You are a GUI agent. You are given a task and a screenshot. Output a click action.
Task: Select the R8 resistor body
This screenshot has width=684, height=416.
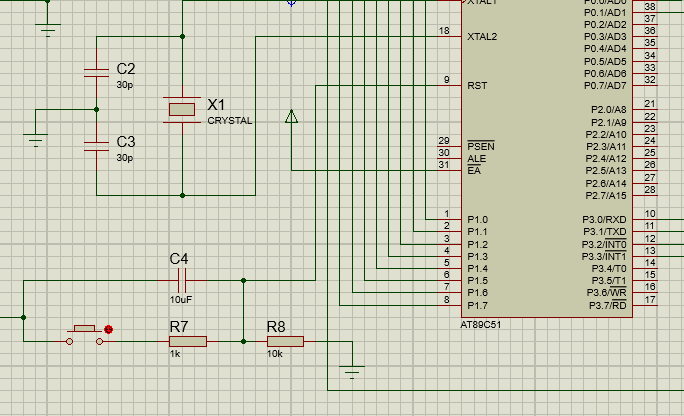point(285,342)
